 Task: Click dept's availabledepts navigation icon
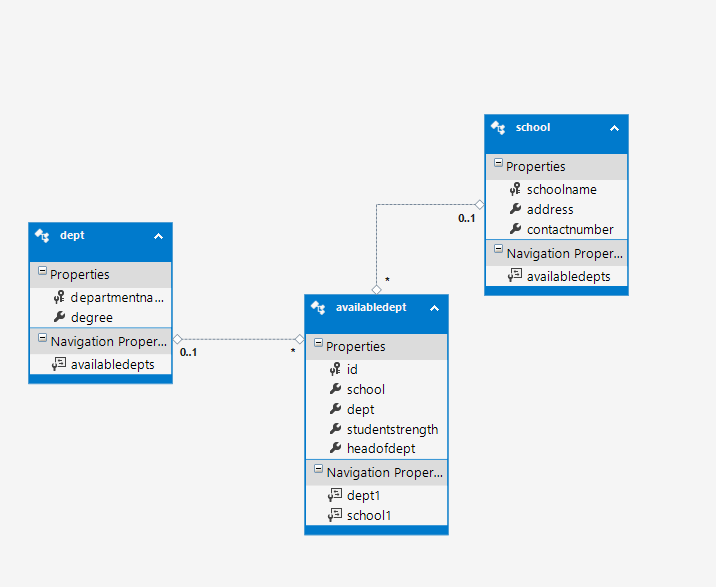tap(59, 364)
